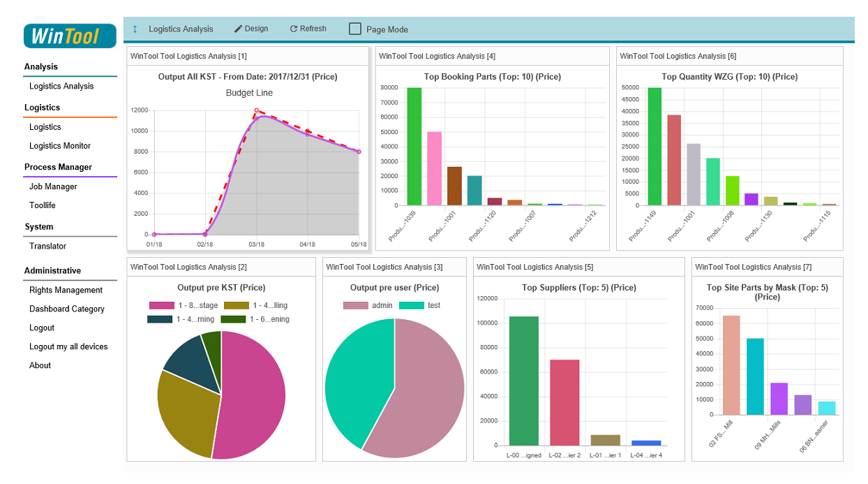The image size is (868, 484).
Task: Click the WinTool logo
Action: click(70, 36)
